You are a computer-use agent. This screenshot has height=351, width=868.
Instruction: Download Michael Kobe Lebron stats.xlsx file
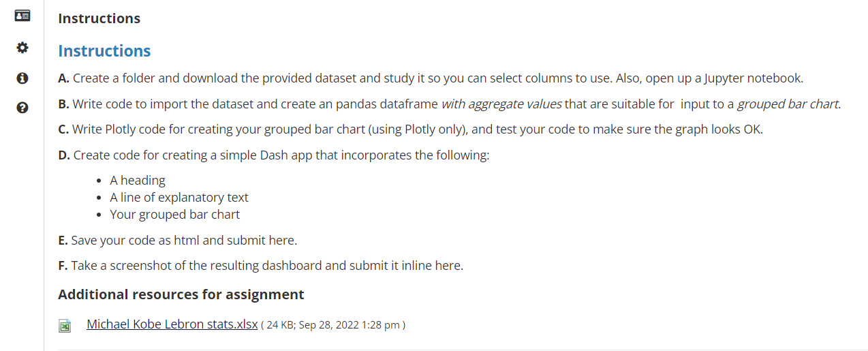click(172, 324)
